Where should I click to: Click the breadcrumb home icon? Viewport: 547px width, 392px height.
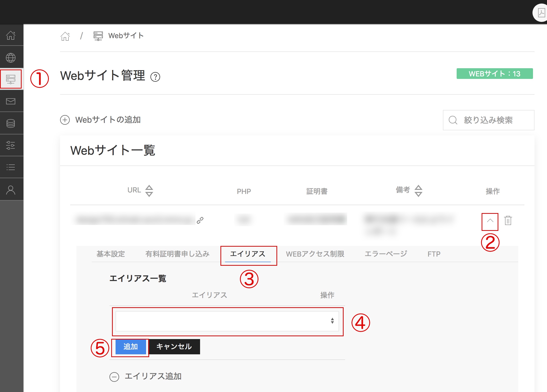coord(65,36)
